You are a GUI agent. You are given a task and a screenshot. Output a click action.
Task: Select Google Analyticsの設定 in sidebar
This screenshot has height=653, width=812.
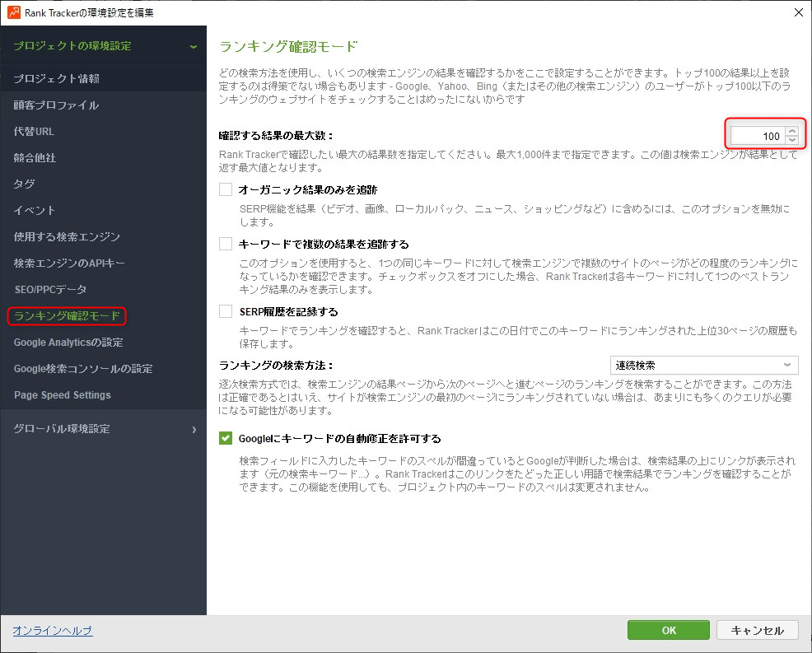click(68, 343)
